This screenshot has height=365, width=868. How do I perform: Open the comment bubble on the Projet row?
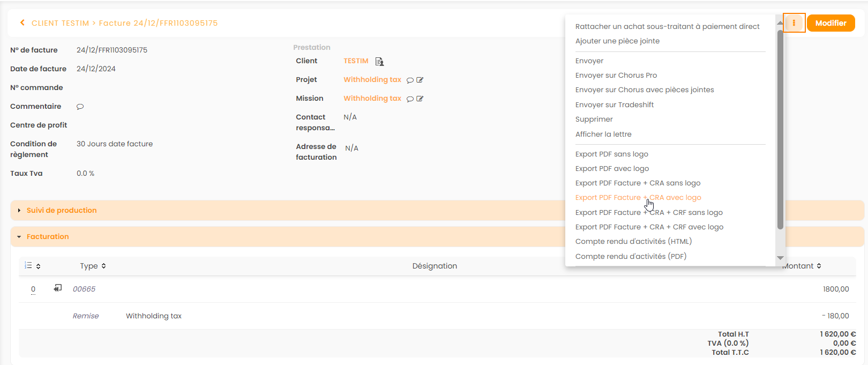pyautogui.click(x=410, y=80)
